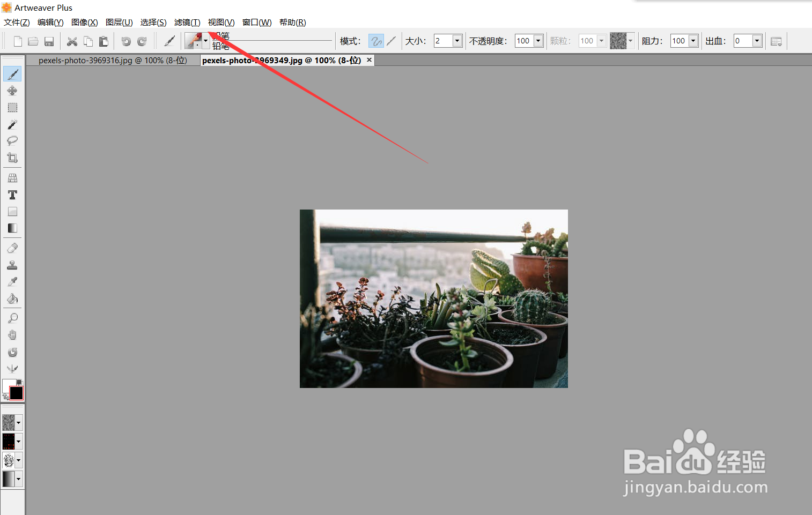Screen dimensions: 812x515
Task: Toggle straight line stroke mode
Action: pos(392,41)
